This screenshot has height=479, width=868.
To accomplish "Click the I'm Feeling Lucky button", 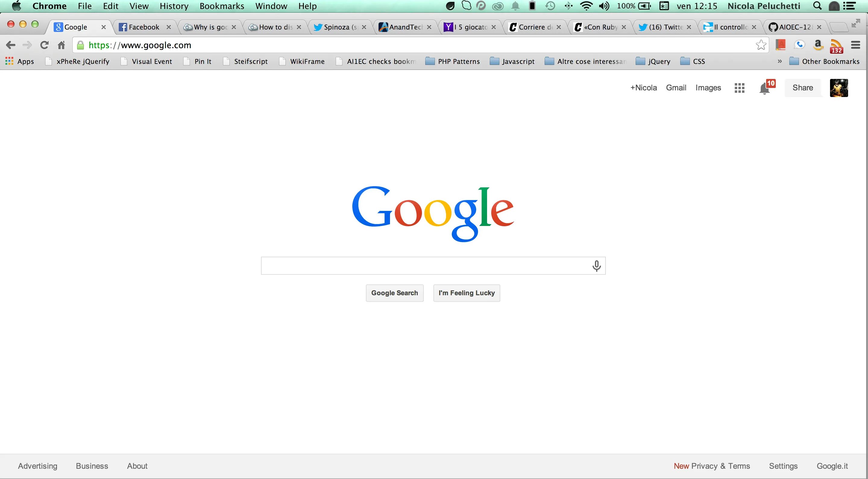I will tap(466, 293).
